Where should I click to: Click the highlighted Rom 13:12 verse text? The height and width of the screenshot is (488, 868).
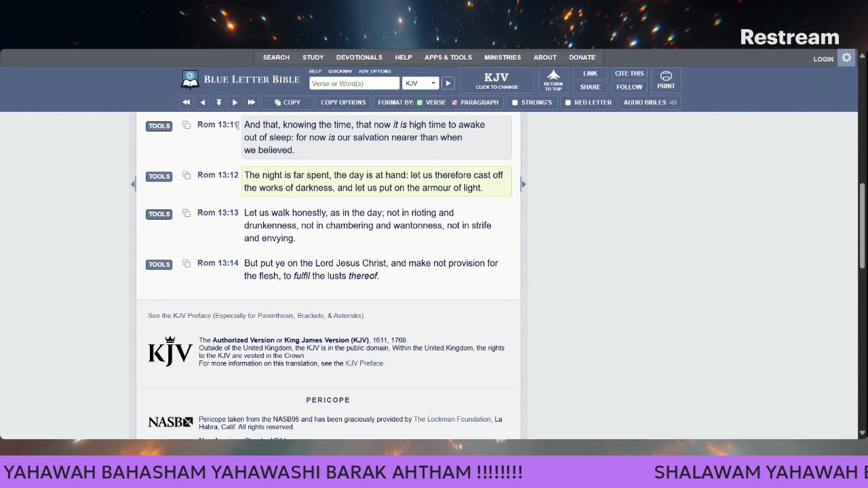click(376, 182)
